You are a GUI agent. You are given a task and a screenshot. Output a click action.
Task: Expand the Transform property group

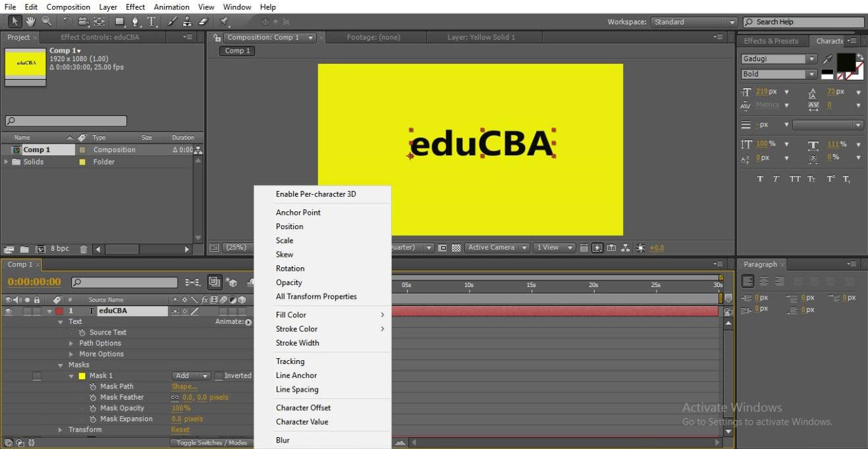tap(61, 430)
